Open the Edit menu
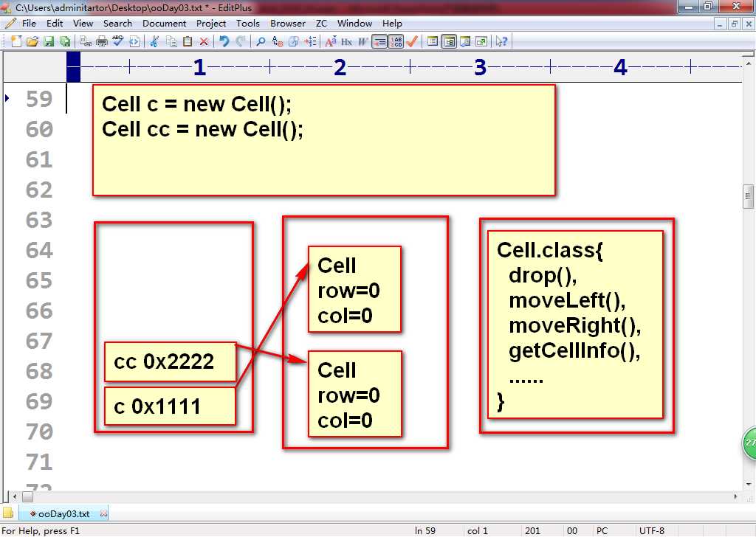 tap(55, 23)
